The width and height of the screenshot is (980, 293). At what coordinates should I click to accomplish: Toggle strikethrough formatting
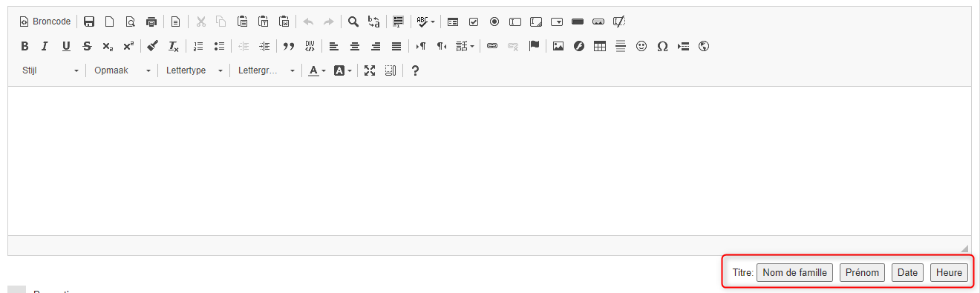click(87, 46)
